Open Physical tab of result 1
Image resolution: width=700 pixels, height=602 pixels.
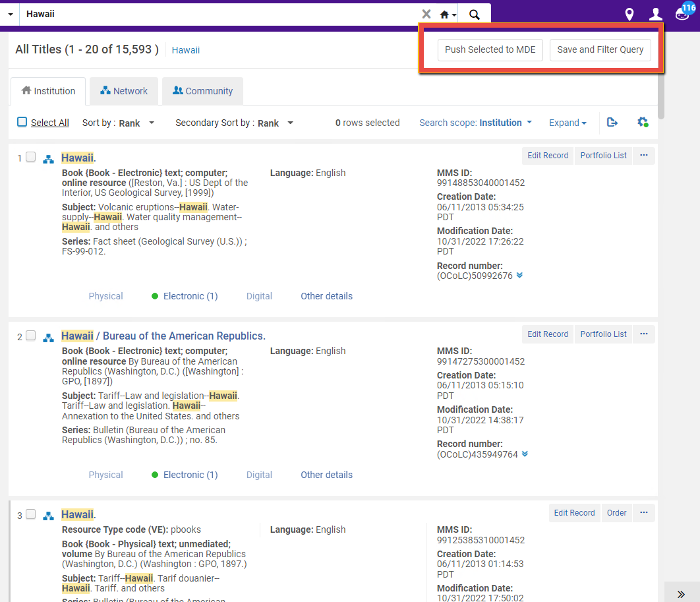[x=106, y=297]
